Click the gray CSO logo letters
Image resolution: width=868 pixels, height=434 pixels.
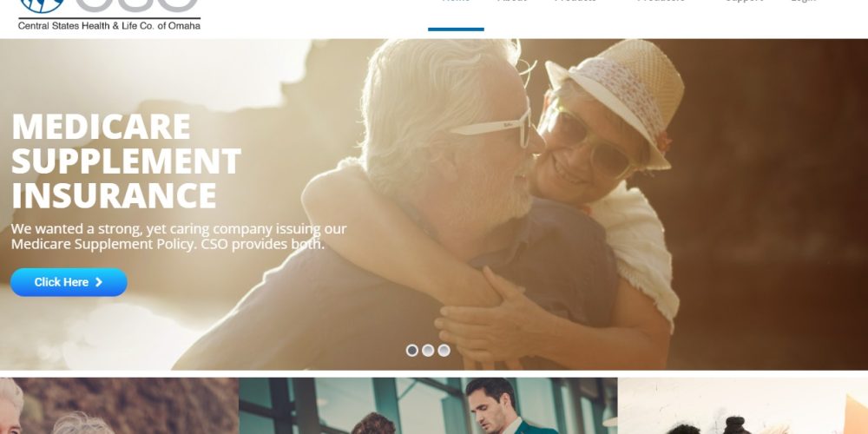click(137, 5)
